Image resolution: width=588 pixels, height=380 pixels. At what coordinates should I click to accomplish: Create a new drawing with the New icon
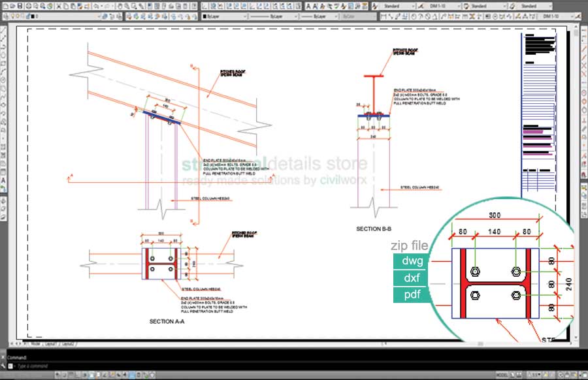(x=5, y=6)
